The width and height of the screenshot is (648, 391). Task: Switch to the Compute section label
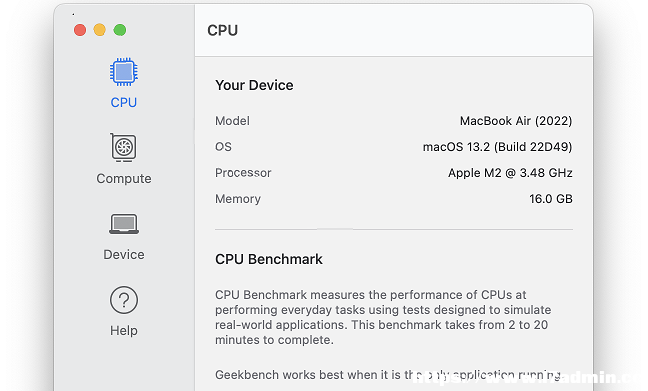pyautogui.click(x=124, y=179)
